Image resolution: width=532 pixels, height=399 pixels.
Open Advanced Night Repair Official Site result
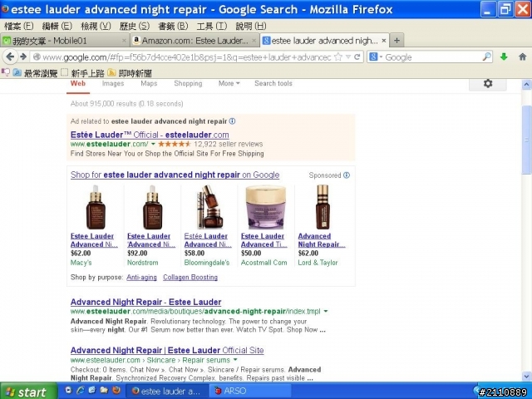pyautogui.click(x=167, y=350)
